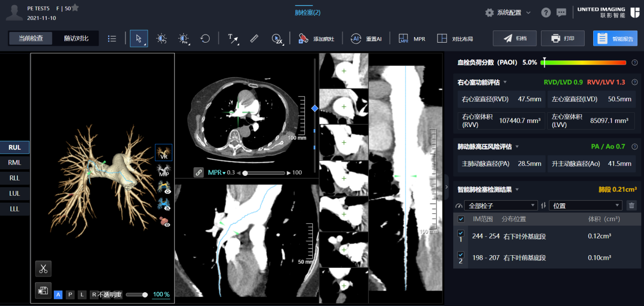Screen dimensions: 644x306
Task: Toggle heart model visibility
Action: point(164,221)
